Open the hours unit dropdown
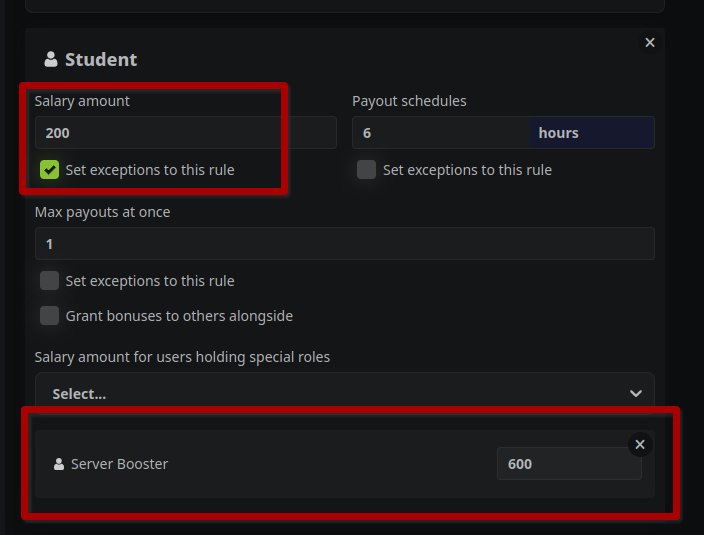Viewport: 704px width, 535px height. [x=591, y=133]
